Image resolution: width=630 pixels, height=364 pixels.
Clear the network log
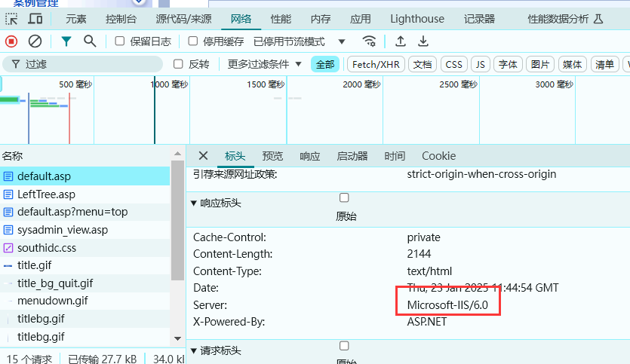click(x=35, y=41)
